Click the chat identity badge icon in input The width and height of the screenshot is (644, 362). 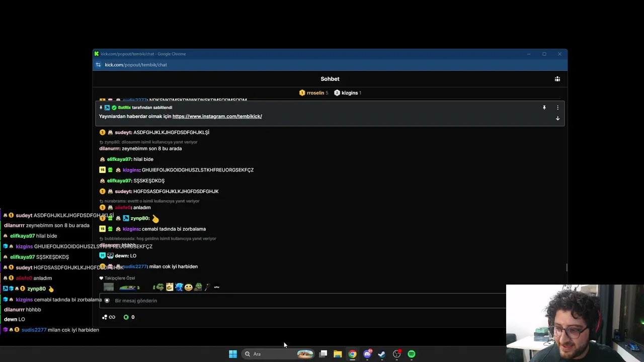(107, 301)
